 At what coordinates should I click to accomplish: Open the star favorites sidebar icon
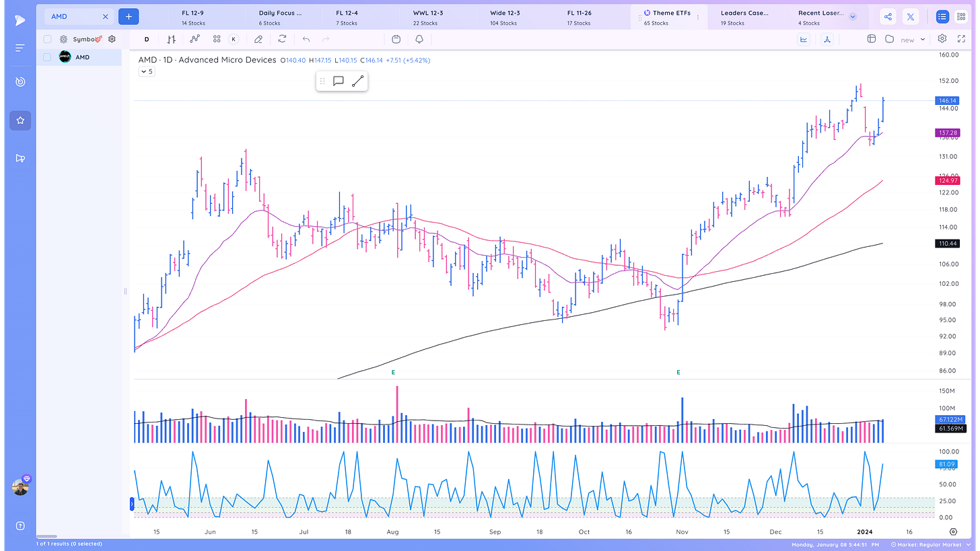(x=20, y=120)
